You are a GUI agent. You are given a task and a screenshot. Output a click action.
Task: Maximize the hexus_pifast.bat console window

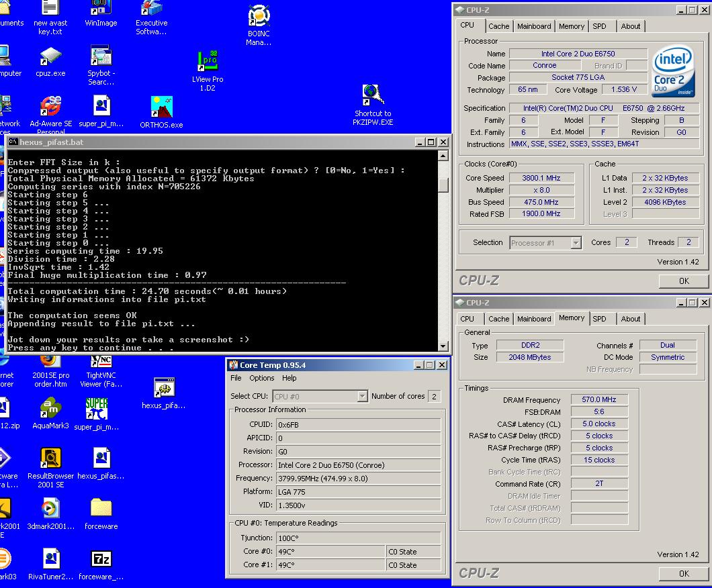pyautogui.click(x=431, y=142)
